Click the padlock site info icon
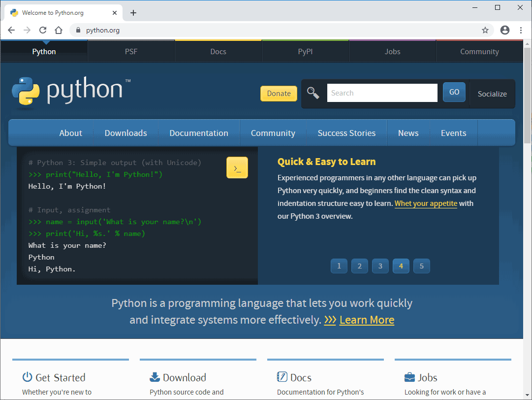The image size is (532, 400). coord(78,30)
